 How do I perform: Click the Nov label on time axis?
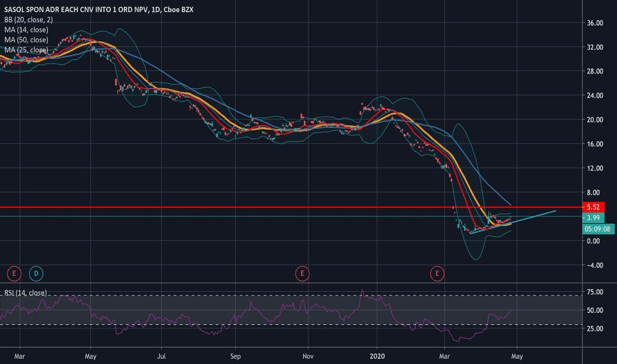pos(308,357)
